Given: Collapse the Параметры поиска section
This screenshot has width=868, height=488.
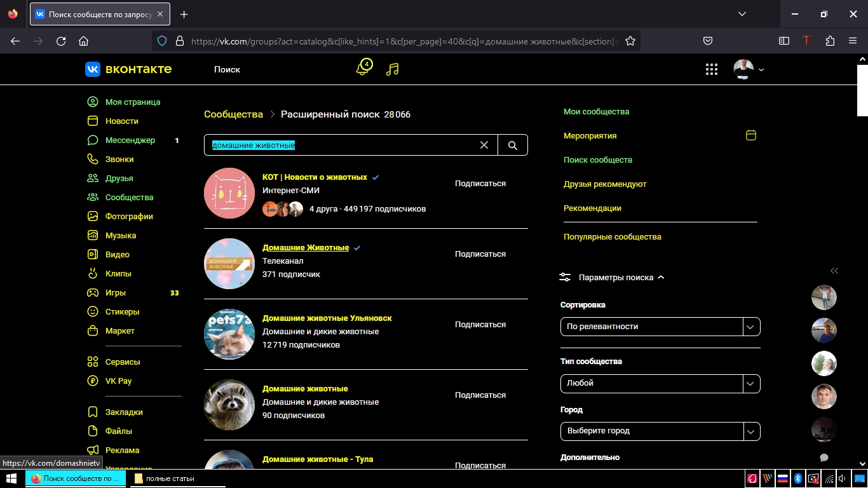Looking at the screenshot, I should point(613,277).
